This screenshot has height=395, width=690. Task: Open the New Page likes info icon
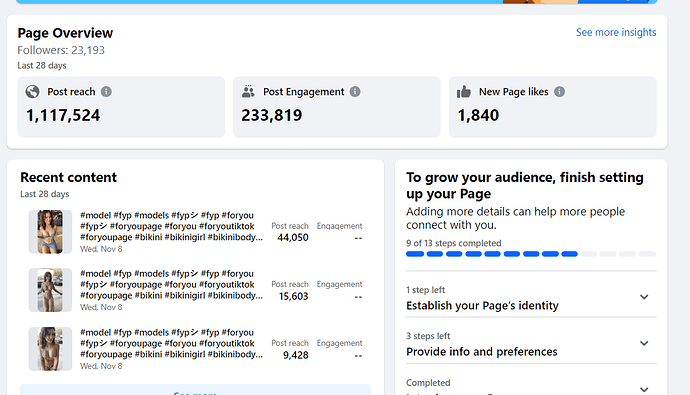[x=559, y=91]
